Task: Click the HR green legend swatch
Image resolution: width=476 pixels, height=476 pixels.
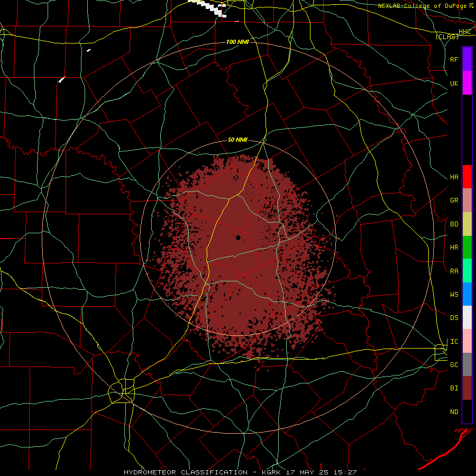Action: [467, 248]
